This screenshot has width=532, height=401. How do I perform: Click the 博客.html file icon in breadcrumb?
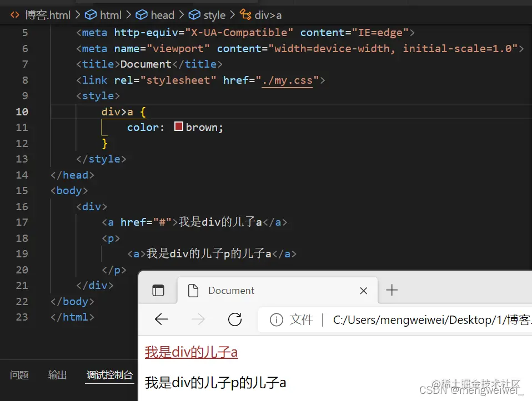click(x=14, y=14)
